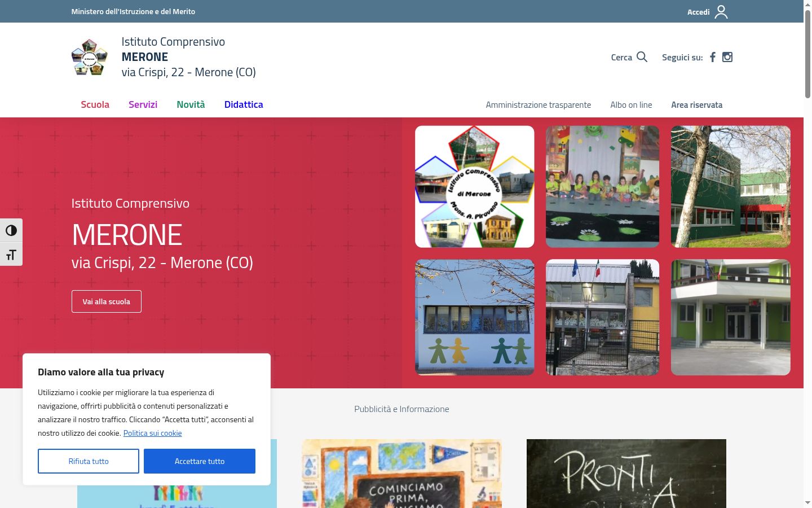The width and height of the screenshot is (812, 508).
Task: Select the pentagon school logo thumbnail
Action: (475, 187)
